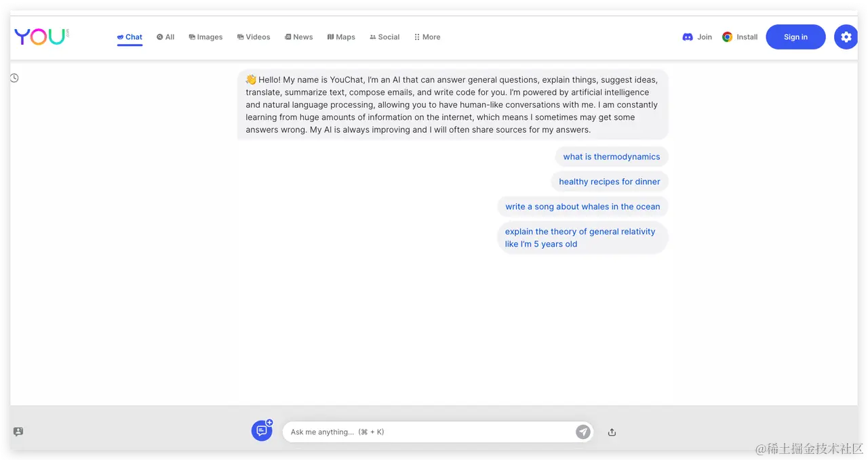
Task: Open the Chat tab
Action: click(x=130, y=37)
